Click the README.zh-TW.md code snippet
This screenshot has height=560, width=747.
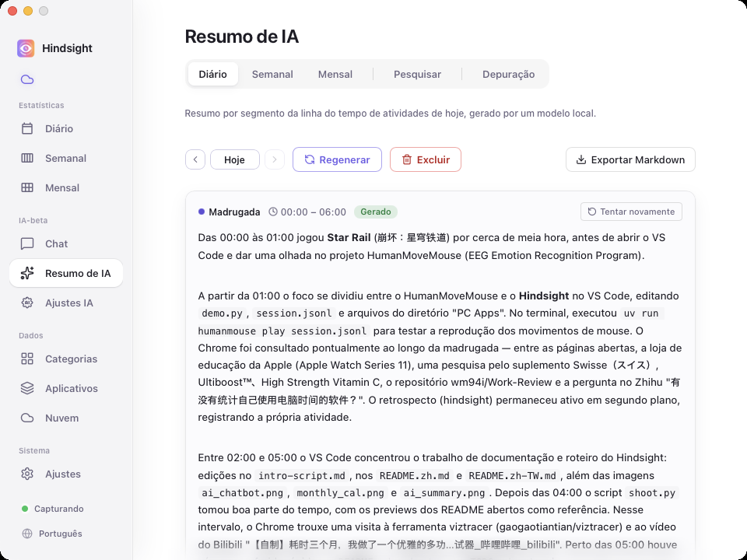pyautogui.click(x=513, y=476)
